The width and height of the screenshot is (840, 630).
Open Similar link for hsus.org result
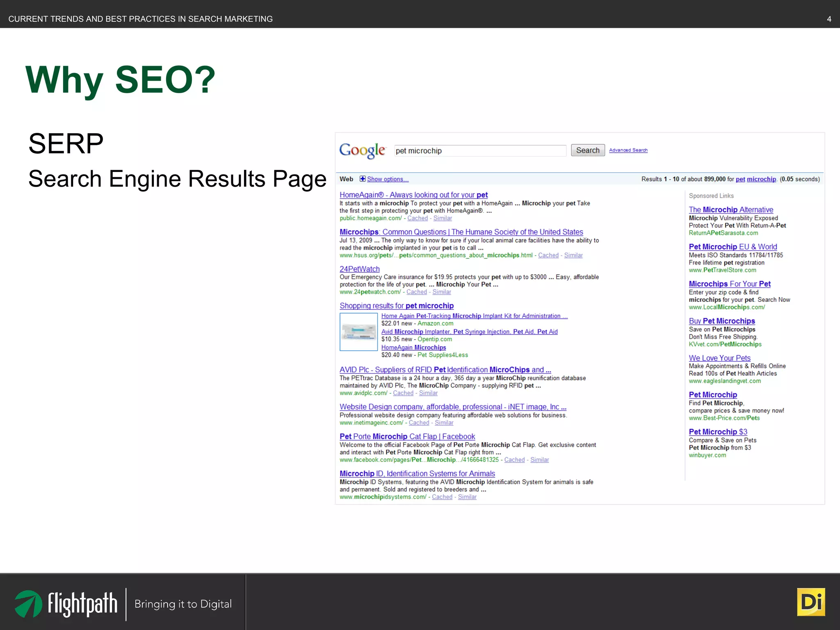tap(573, 255)
